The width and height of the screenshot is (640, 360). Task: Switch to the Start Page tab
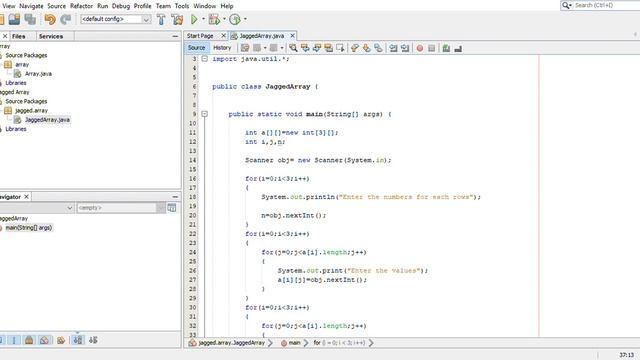[200, 36]
